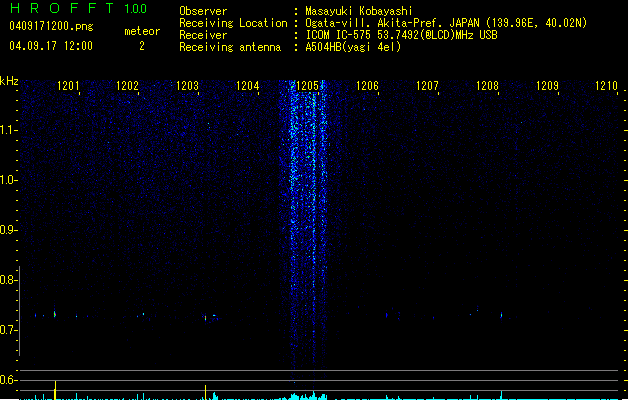Click the 'Receiving Location' field label
Viewport: 629px width, 400px height.
[x=233, y=23]
